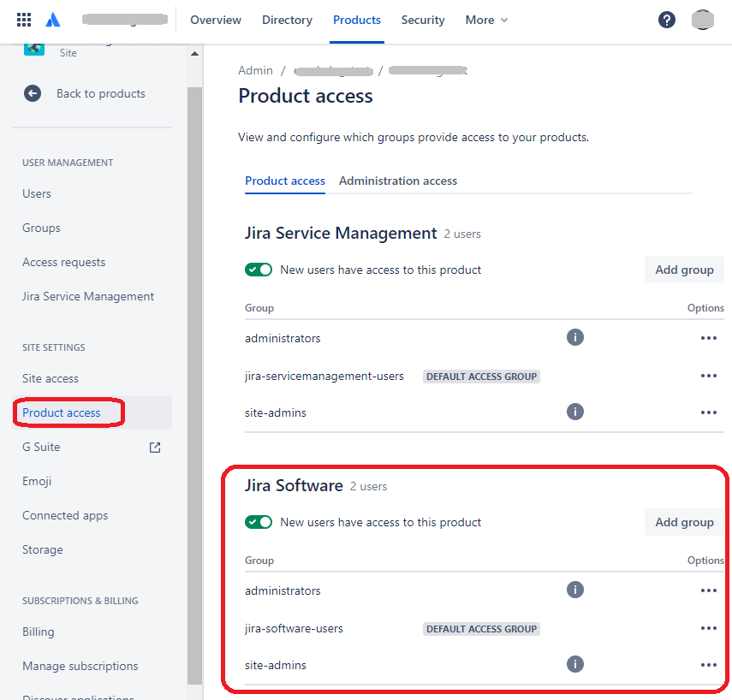Open Users in sidebar
732x700 pixels.
[37, 193]
